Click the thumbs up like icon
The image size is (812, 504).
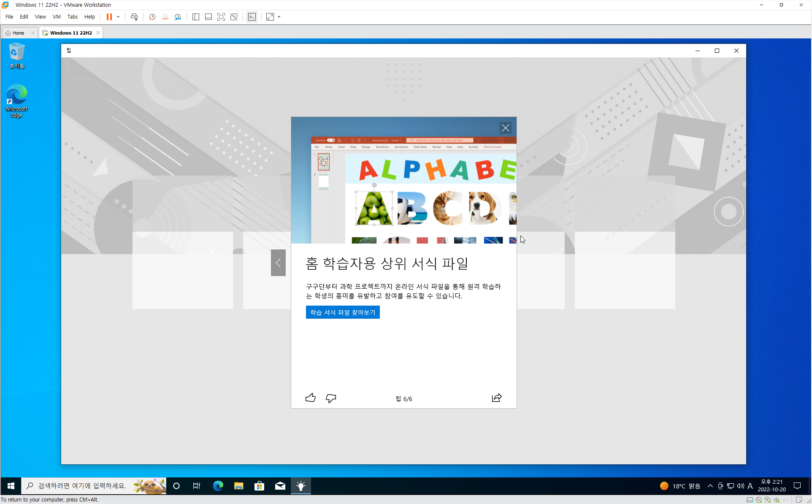[310, 398]
